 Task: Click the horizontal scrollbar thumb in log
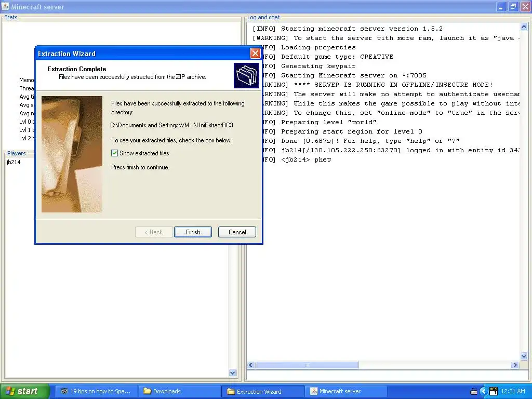coord(307,365)
